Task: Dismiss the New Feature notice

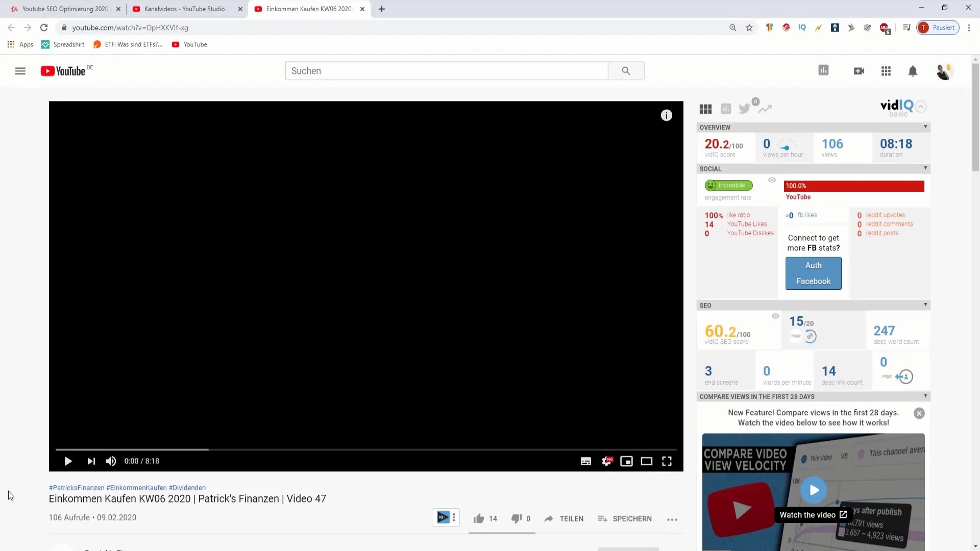Action: point(919,414)
